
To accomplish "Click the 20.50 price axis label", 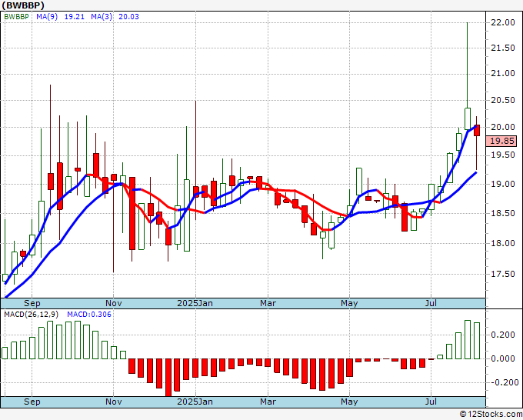I will (503, 101).
